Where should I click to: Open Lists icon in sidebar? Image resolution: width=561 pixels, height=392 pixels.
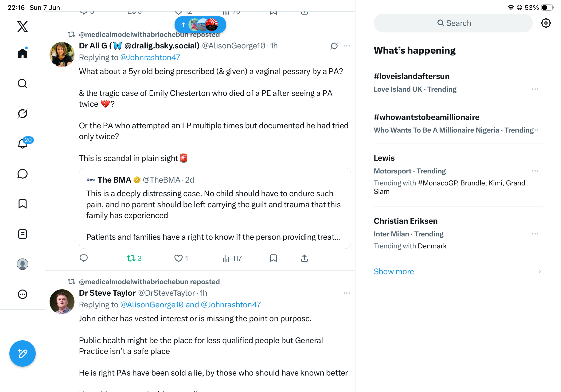pyautogui.click(x=23, y=234)
